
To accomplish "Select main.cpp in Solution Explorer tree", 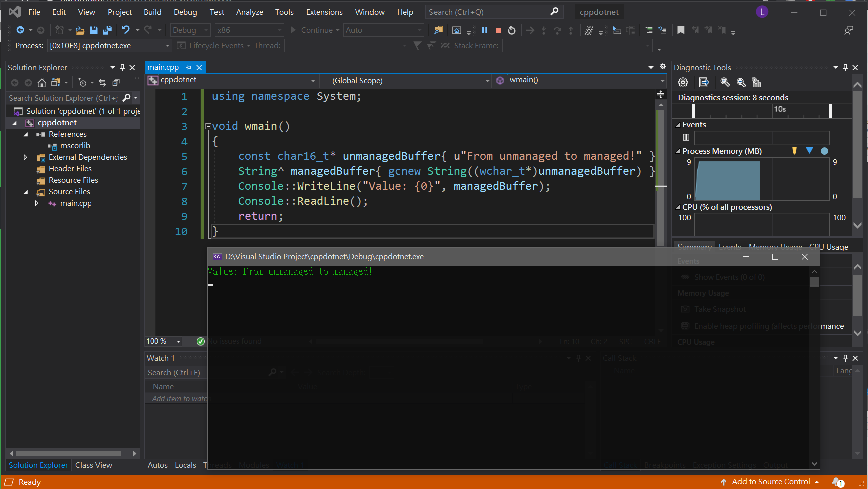I will coord(76,203).
